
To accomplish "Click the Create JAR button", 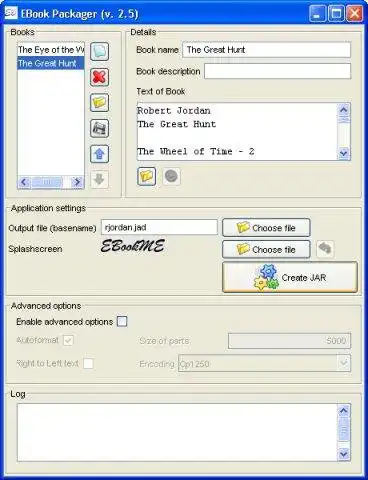I will (290, 277).
